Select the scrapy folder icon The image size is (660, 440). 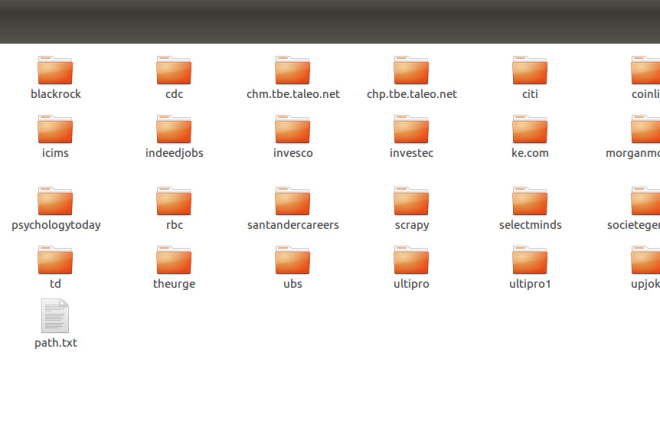pyautogui.click(x=411, y=201)
